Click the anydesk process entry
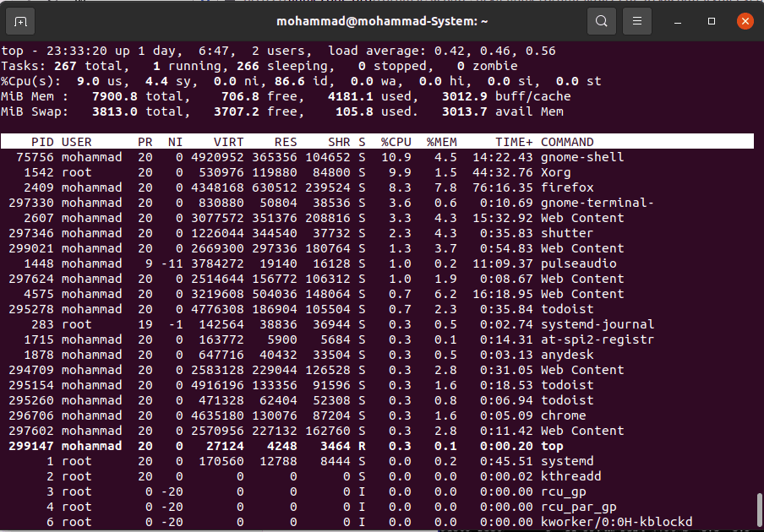This screenshot has width=764, height=532. (x=567, y=355)
